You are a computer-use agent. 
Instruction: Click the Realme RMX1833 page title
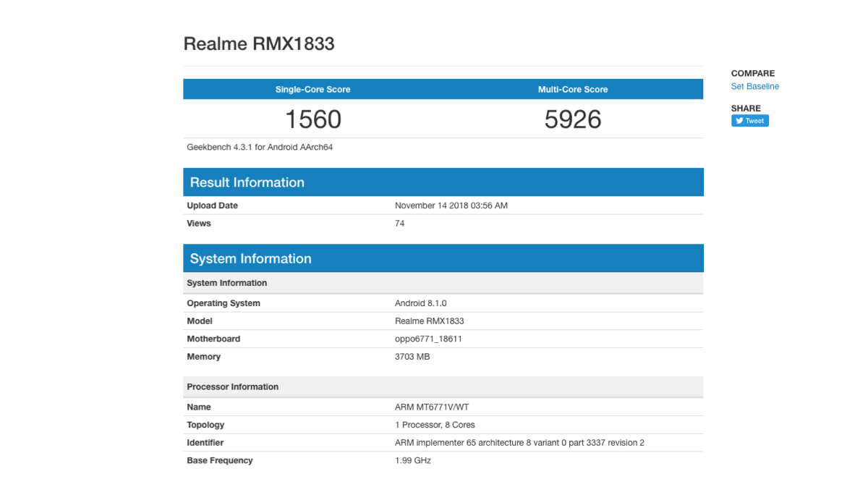coord(259,43)
